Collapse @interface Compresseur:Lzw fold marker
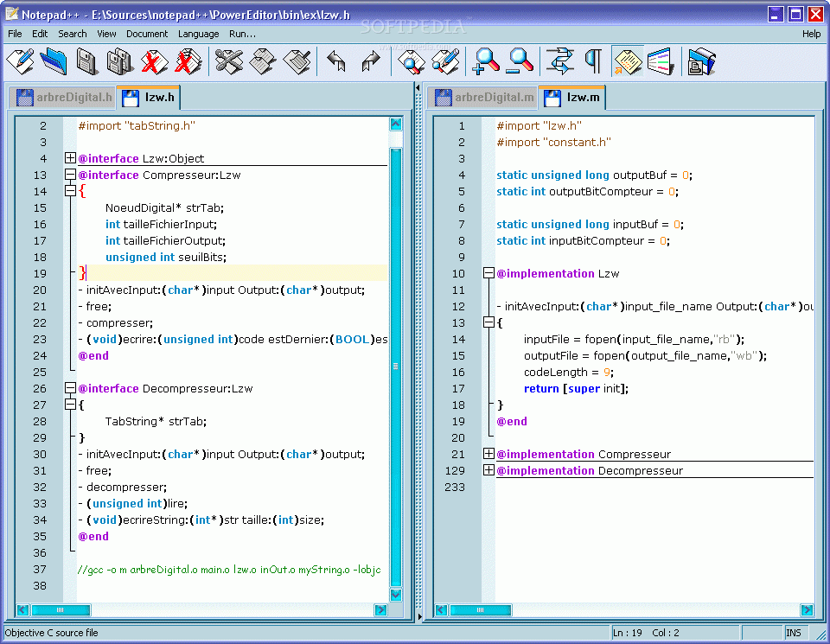Image resolution: width=830 pixels, height=644 pixels. [70, 174]
